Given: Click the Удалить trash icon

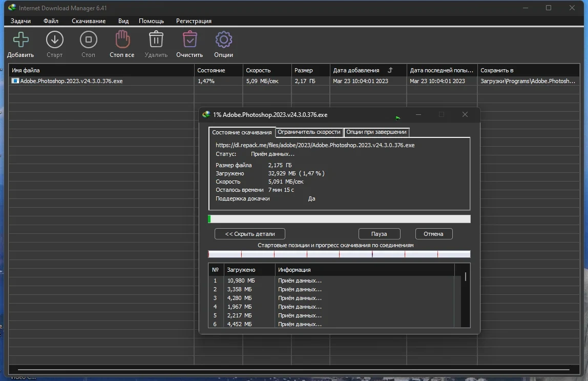Looking at the screenshot, I should coord(156,39).
